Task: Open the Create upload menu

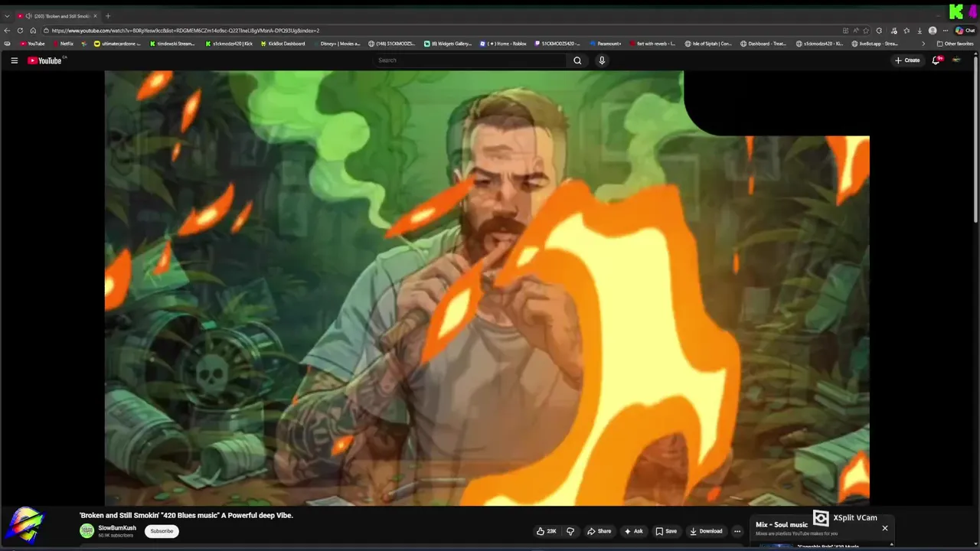Action: 907,60
